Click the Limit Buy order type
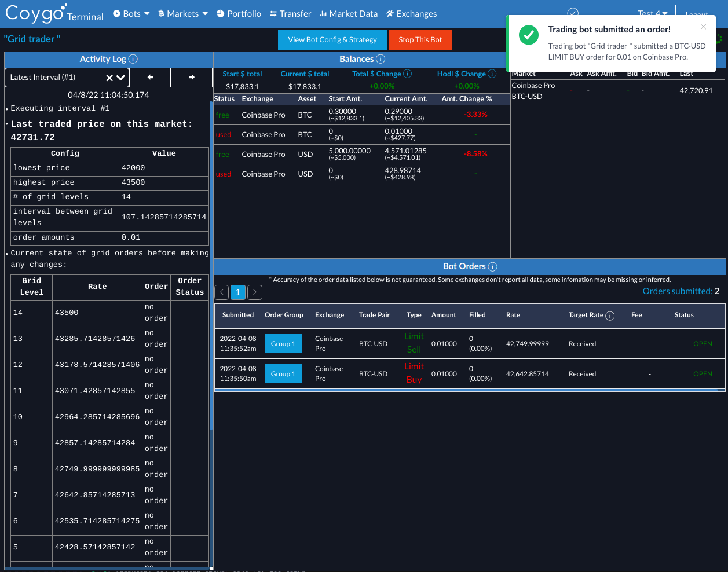728x572 pixels. pos(414,373)
